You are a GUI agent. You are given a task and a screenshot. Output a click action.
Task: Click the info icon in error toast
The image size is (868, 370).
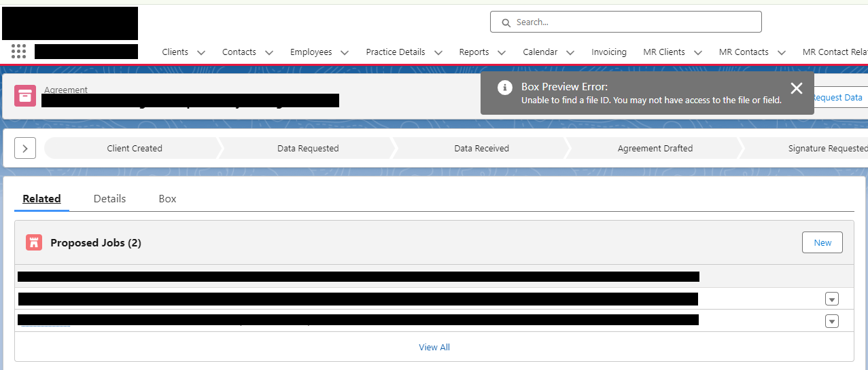pos(504,88)
